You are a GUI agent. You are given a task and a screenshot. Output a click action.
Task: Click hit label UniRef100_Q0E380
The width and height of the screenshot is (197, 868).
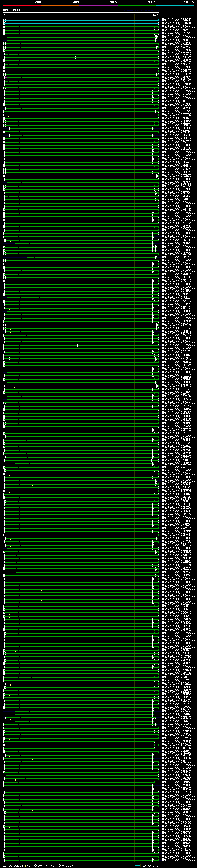point(177,128)
